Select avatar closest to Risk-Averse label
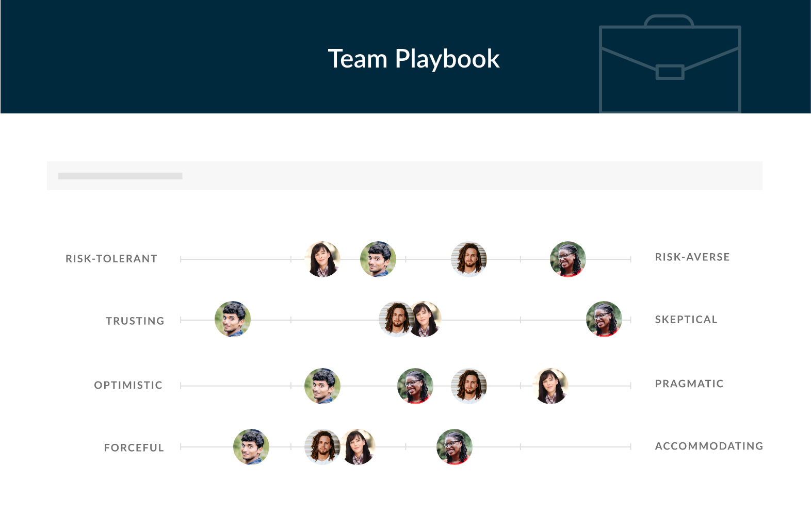 pyautogui.click(x=568, y=259)
